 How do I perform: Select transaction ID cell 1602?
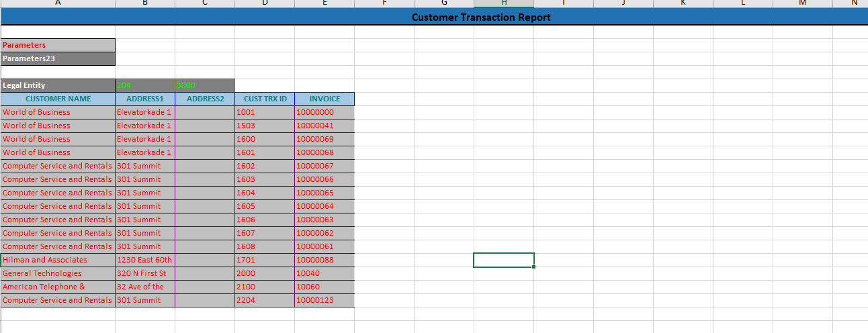(x=265, y=166)
